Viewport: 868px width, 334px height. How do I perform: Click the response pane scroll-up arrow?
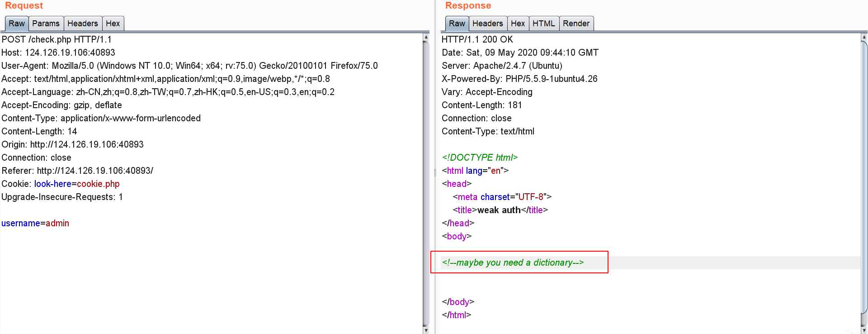pyautogui.click(x=864, y=37)
